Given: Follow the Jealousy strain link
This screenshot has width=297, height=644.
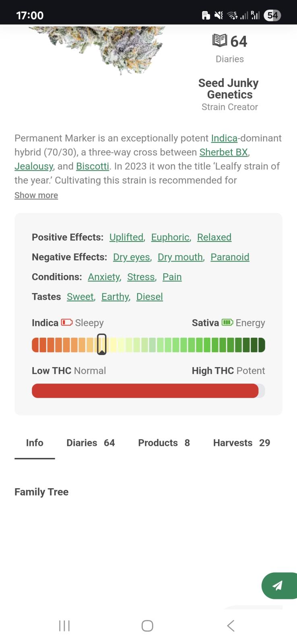Looking at the screenshot, I should [34, 166].
